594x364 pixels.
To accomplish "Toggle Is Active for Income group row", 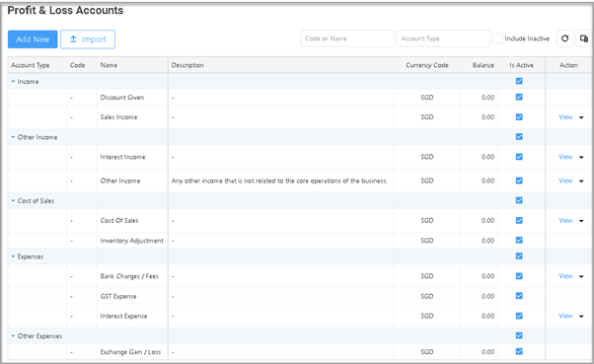I will pyautogui.click(x=519, y=81).
